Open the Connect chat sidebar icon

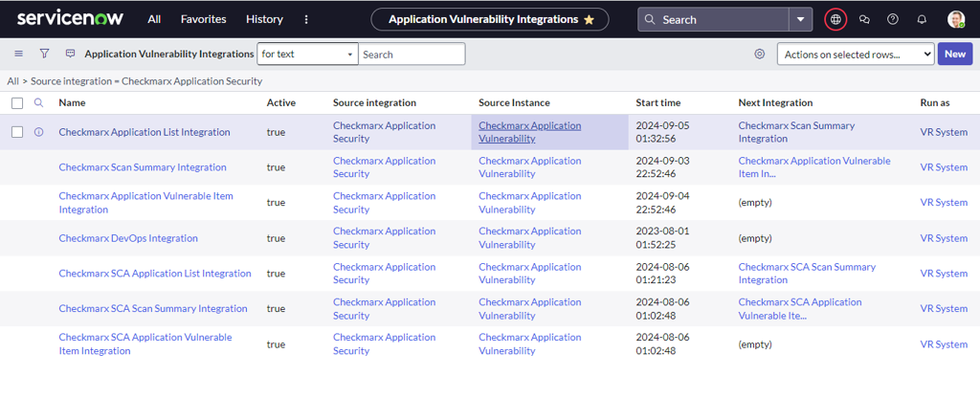pos(864,19)
